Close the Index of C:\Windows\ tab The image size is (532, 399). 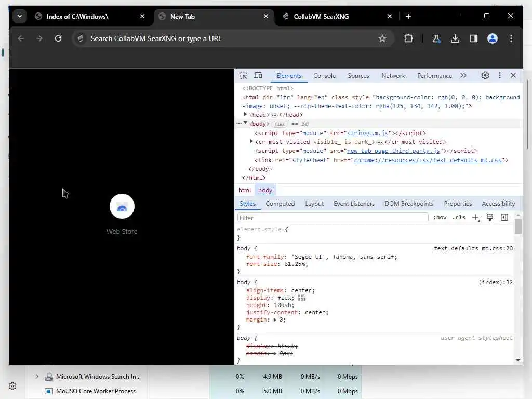point(142,16)
